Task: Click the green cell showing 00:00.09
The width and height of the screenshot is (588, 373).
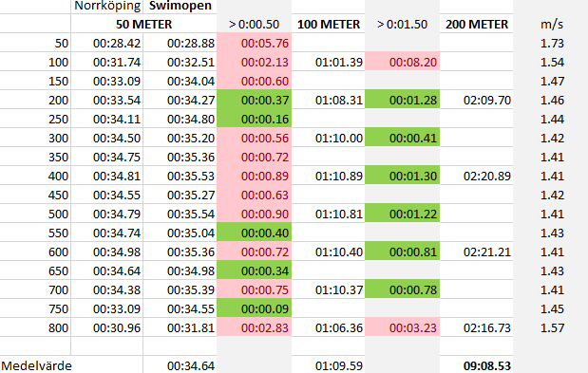Action: pos(255,308)
